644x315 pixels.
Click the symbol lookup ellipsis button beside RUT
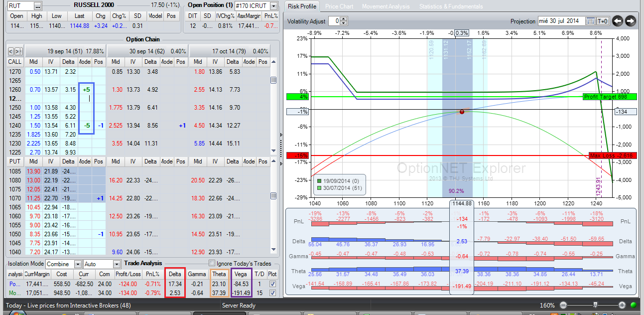click(x=38, y=6)
